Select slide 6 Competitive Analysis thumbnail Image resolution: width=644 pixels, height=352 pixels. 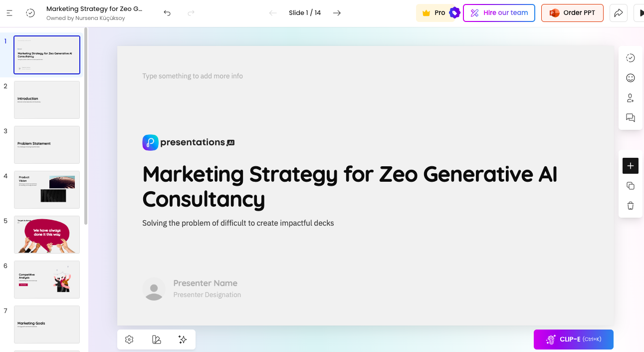coord(47,280)
